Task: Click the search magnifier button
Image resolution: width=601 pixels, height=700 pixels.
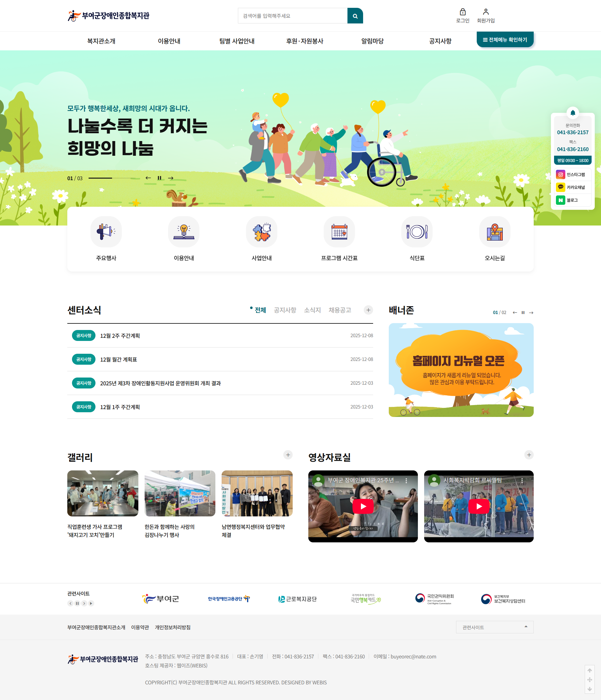Action: click(355, 16)
